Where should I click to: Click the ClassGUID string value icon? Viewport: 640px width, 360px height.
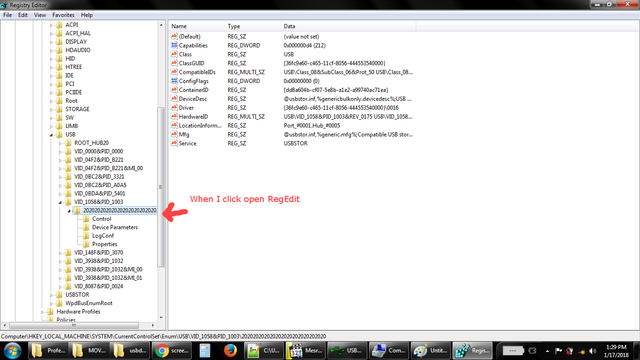174,63
